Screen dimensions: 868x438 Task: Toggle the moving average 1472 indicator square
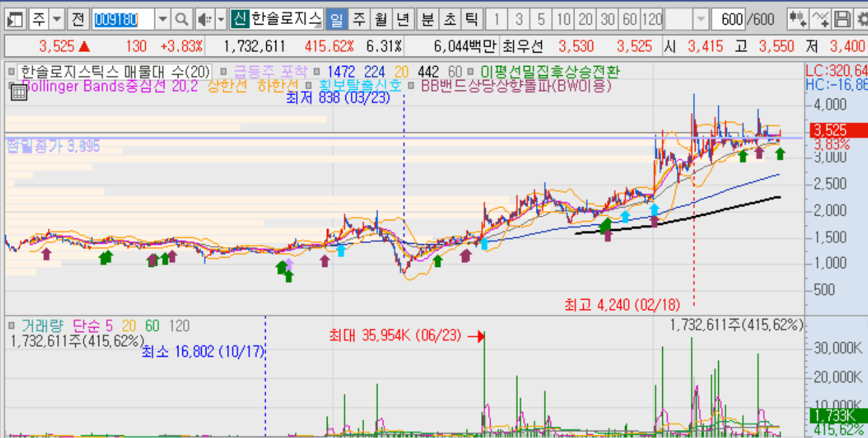(x=318, y=70)
